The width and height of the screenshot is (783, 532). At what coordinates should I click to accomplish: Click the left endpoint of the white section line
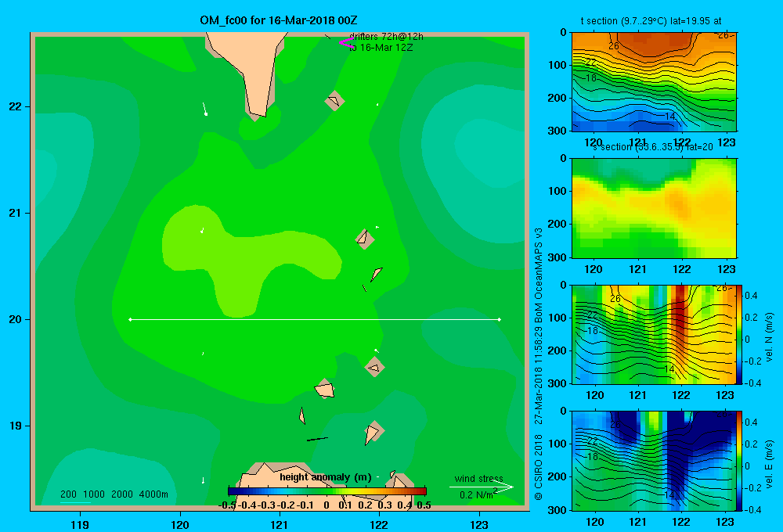pyautogui.click(x=130, y=319)
